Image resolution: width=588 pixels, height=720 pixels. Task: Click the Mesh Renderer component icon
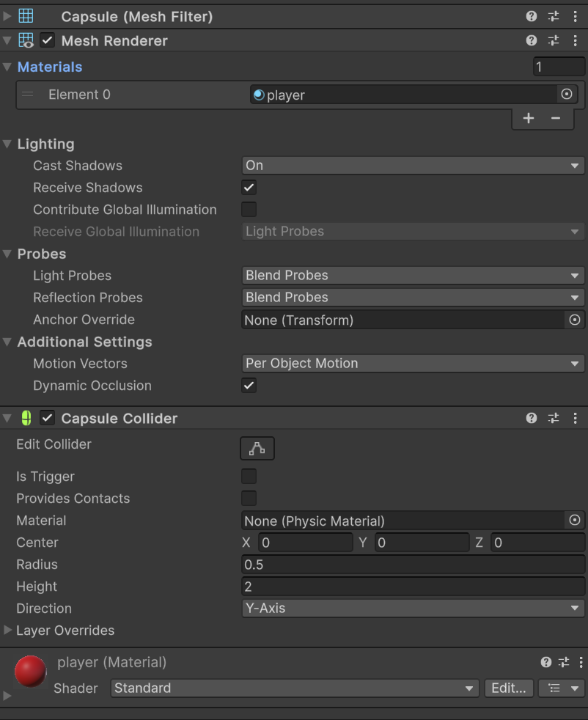(26, 40)
